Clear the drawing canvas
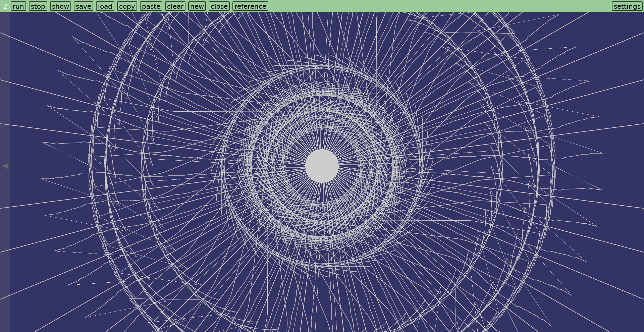Image resolution: width=644 pixels, height=332 pixels. point(175,6)
